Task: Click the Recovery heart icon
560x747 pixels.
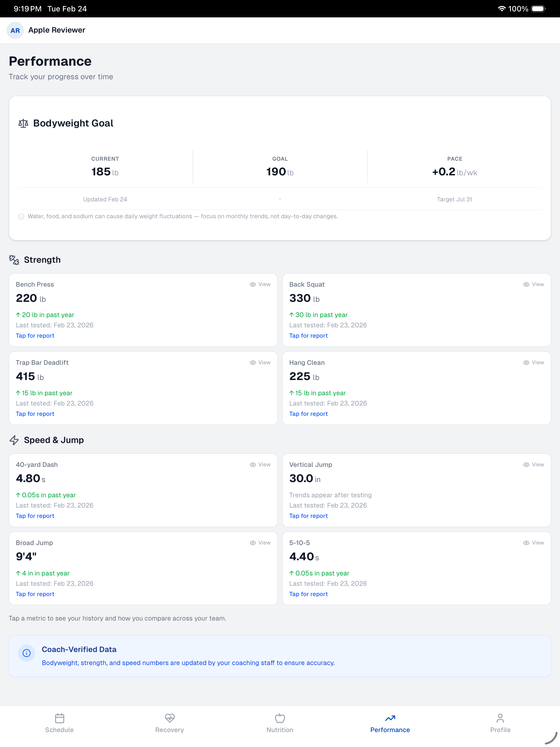Action: pyautogui.click(x=170, y=718)
